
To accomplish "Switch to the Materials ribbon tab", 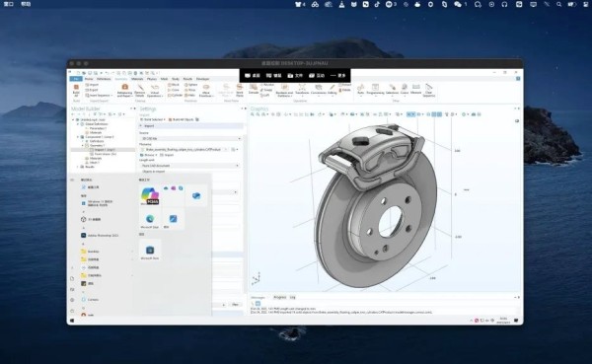I will click(x=137, y=79).
